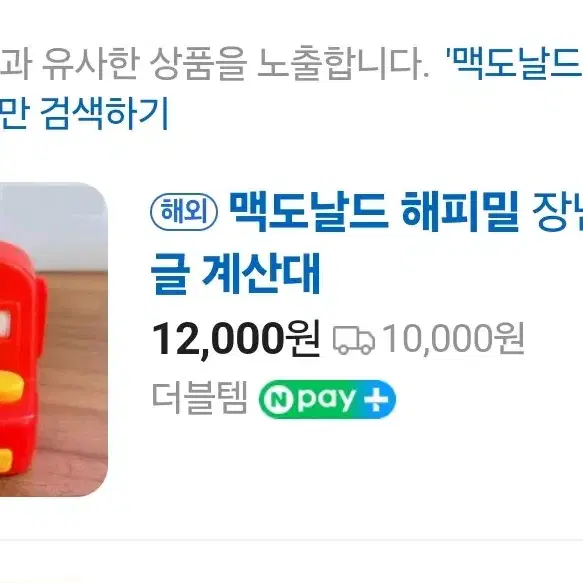Click the yellow button on the toy image
The image size is (583, 583).
pyautogui.click(x=11, y=388)
